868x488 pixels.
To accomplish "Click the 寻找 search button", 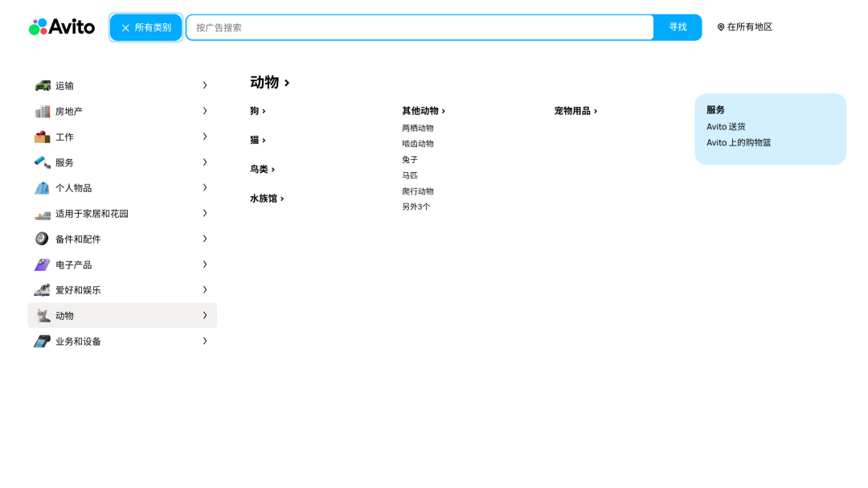I will pyautogui.click(x=678, y=27).
